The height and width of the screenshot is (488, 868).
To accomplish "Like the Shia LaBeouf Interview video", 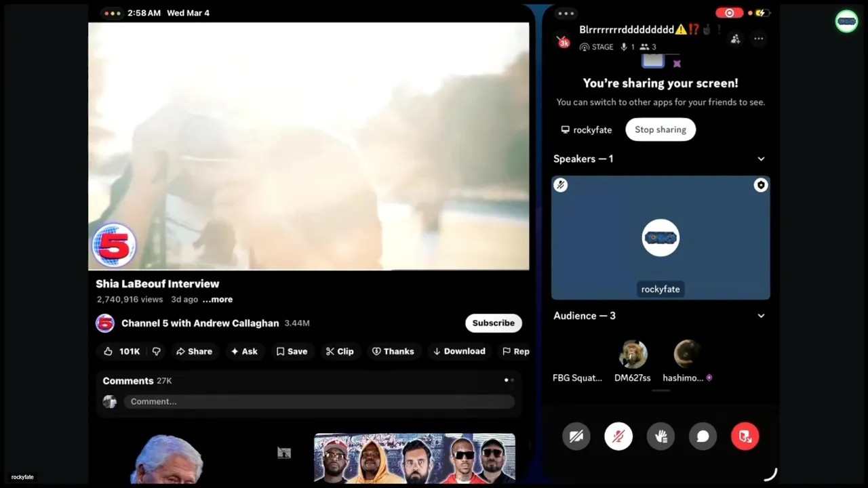I will pos(121,351).
